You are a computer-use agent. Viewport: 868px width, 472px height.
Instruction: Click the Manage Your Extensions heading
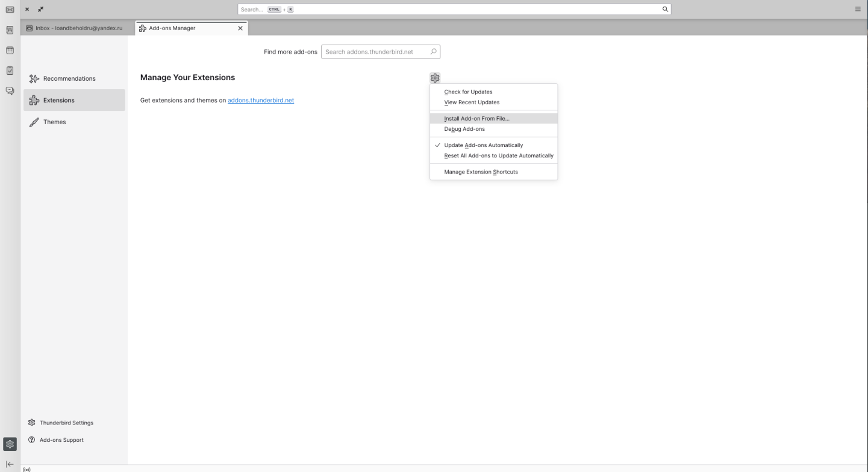(x=187, y=78)
